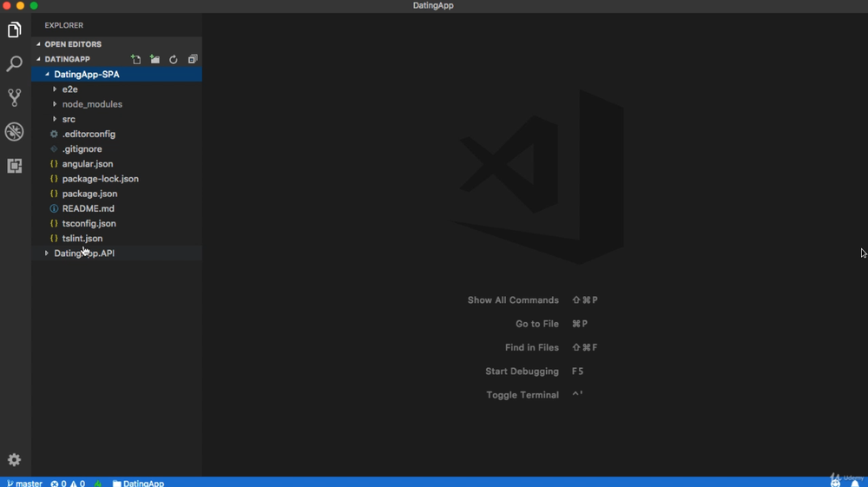868x487 pixels.
Task: Expand the node_modules folder
Action: tap(116, 104)
